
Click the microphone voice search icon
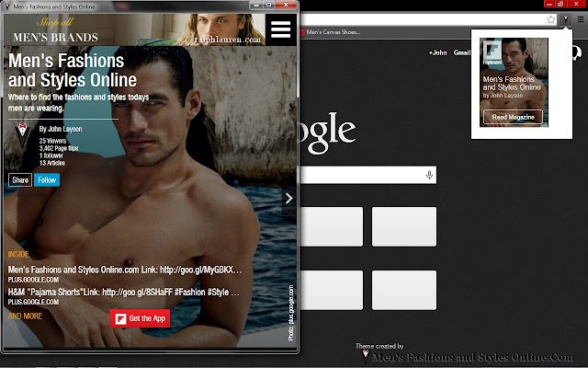tap(429, 175)
